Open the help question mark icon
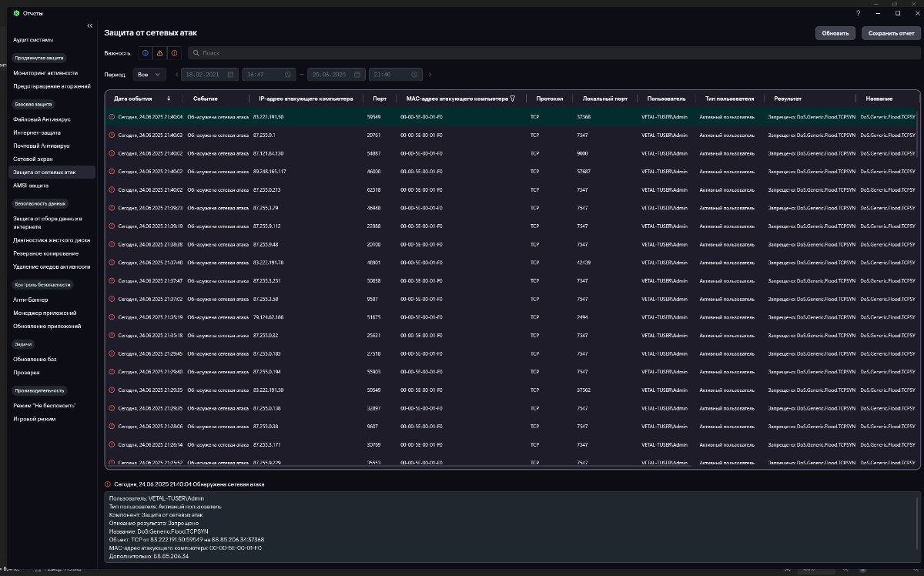924x576 pixels. tap(859, 13)
